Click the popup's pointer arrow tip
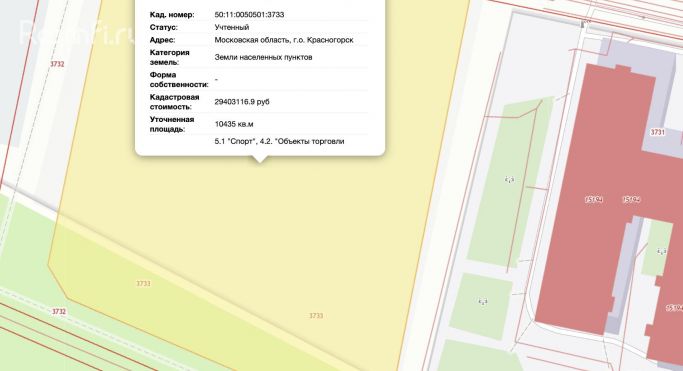Viewport: 683px width, 371px height. click(x=260, y=162)
